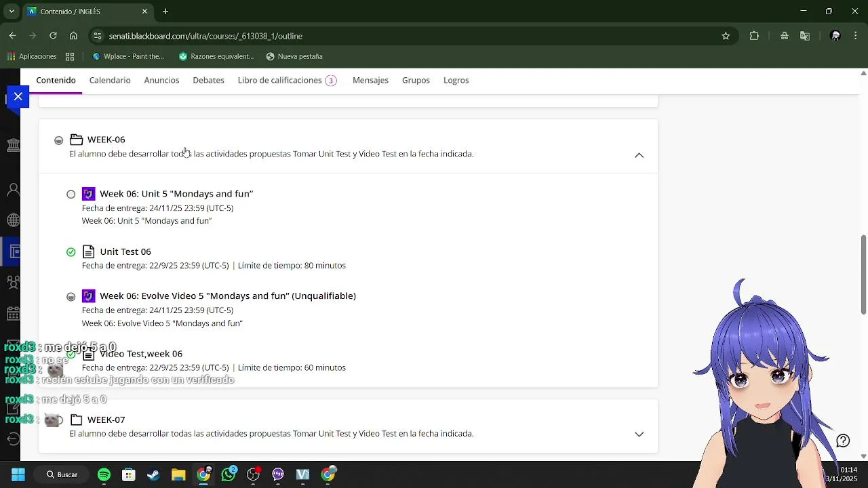Open File Explorer from the taskbar
868x488 pixels.
point(178,474)
